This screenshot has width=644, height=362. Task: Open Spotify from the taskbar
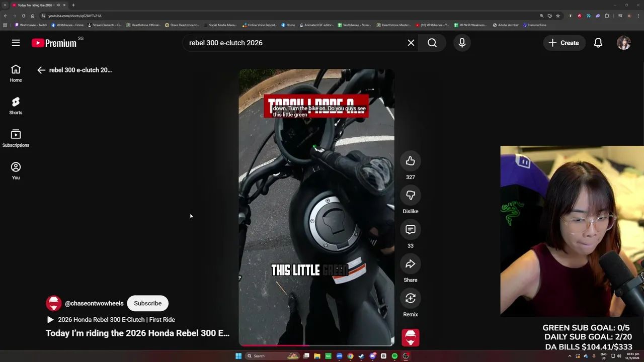pos(394,356)
